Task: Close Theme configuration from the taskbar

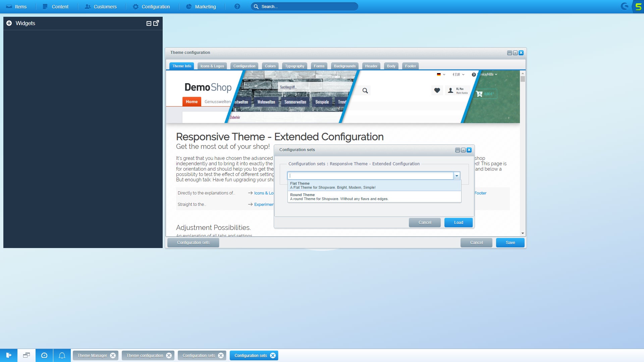Action: tap(169, 356)
